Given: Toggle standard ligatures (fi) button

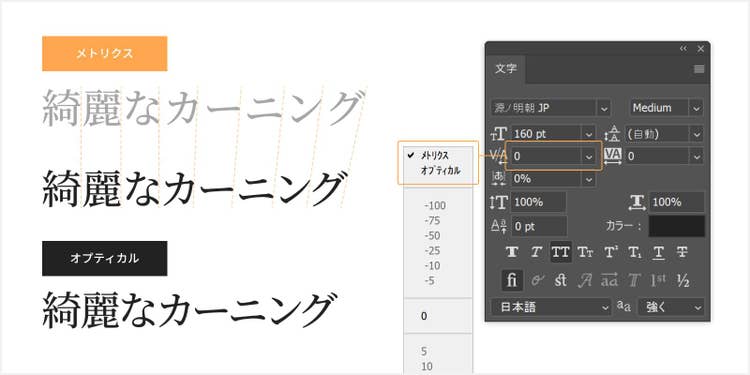Looking at the screenshot, I should point(512,281).
